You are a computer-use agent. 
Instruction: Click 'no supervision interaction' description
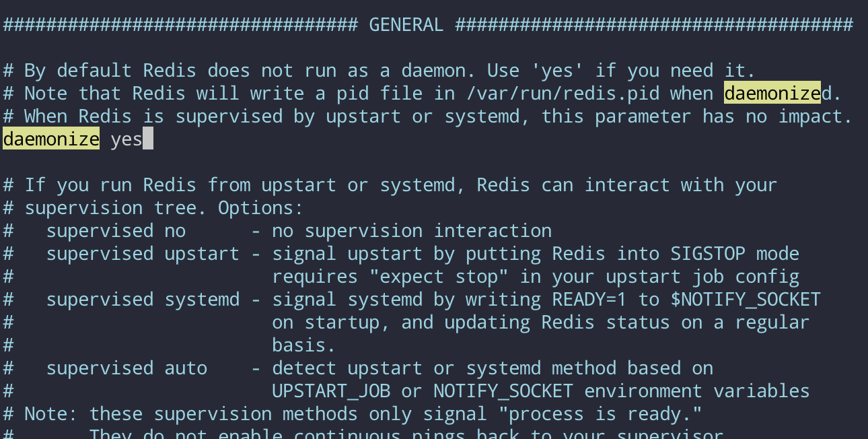pyautogui.click(x=412, y=231)
